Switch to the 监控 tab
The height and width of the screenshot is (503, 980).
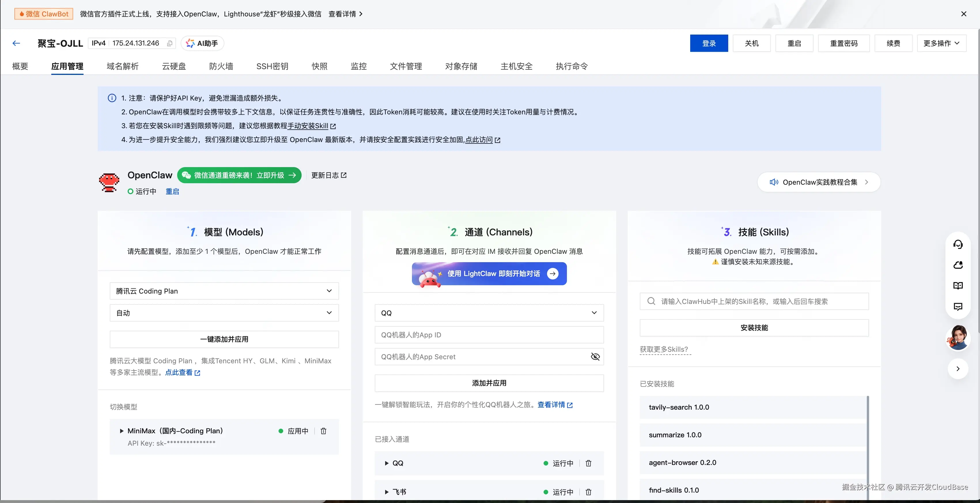(358, 66)
